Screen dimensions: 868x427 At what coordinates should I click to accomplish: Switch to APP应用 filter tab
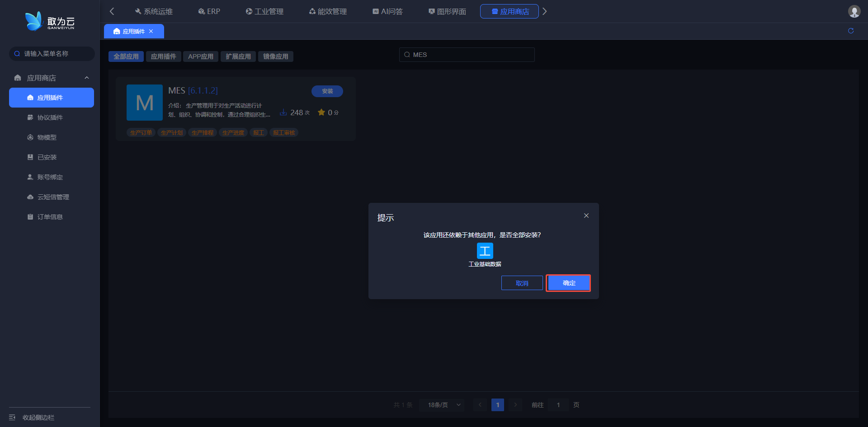coord(201,56)
